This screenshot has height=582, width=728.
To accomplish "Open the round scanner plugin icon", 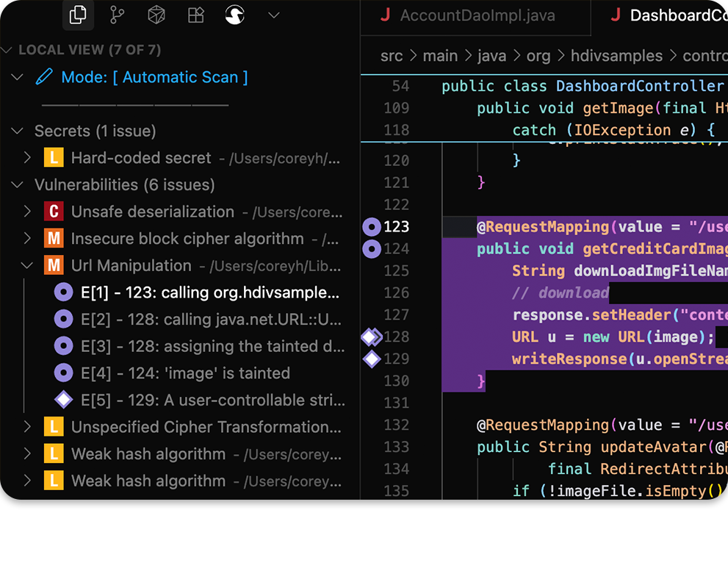I will 235,15.
